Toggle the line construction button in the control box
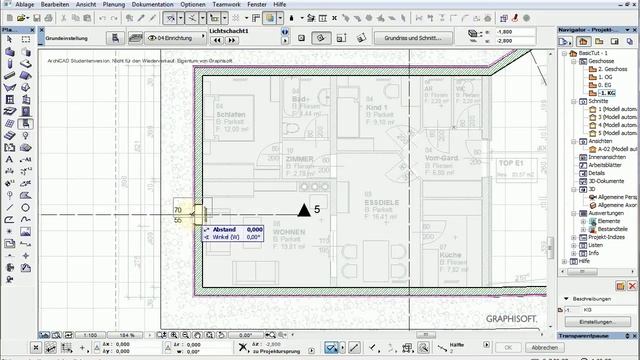The width and height of the screenshot is (640, 360). click(x=354, y=348)
